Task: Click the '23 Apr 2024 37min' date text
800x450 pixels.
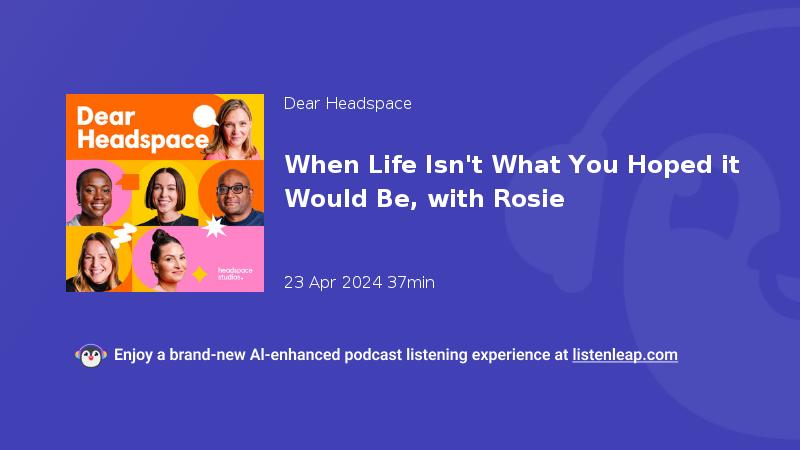Action: coord(359,282)
